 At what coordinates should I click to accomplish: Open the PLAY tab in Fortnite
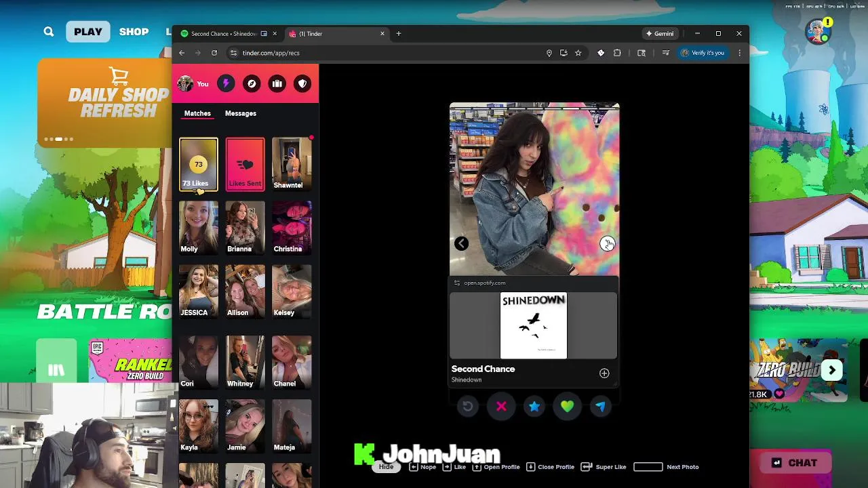pos(88,32)
